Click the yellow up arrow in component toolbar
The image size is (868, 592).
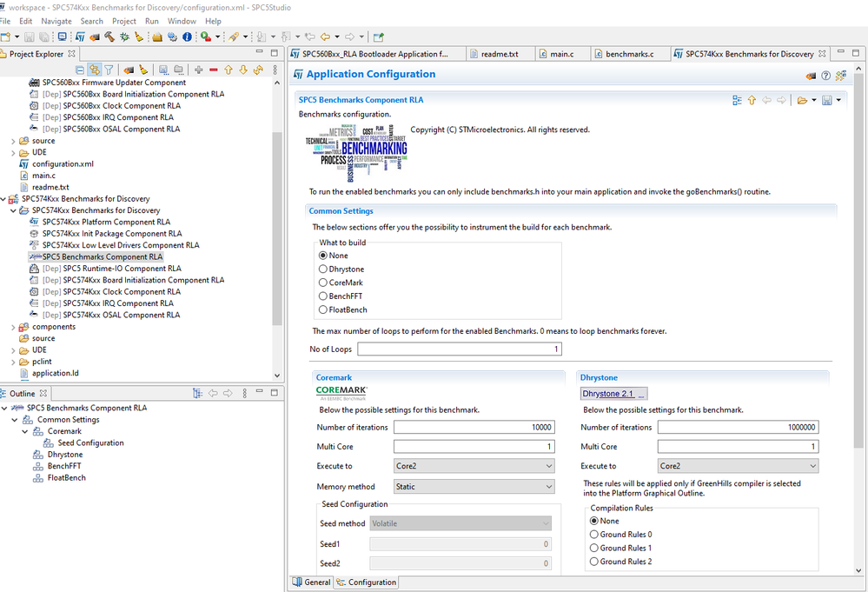click(x=752, y=100)
